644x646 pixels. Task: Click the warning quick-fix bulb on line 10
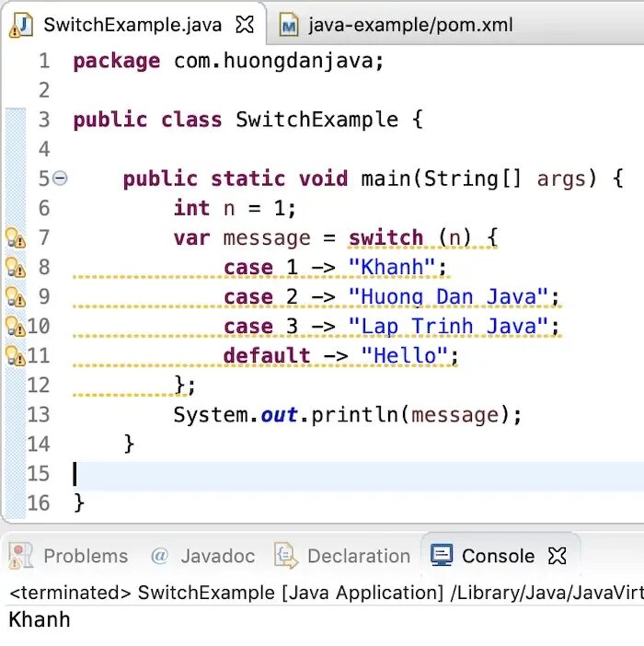pyautogui.click(x=16, y=327)
